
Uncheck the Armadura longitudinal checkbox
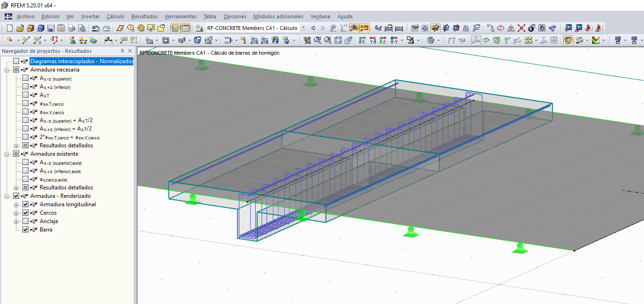(x=26, y=204)
